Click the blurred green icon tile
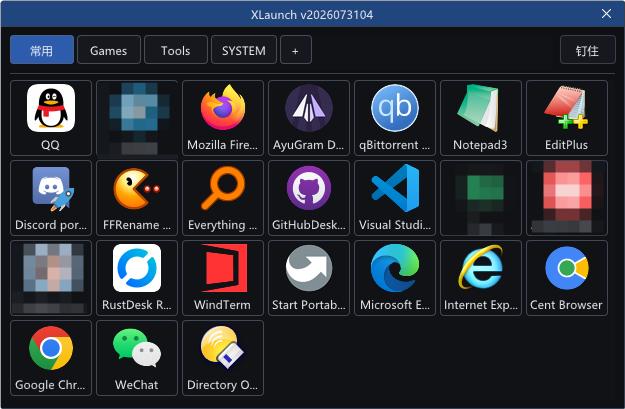This screenshot has width=625, height=409. [481, 198]
